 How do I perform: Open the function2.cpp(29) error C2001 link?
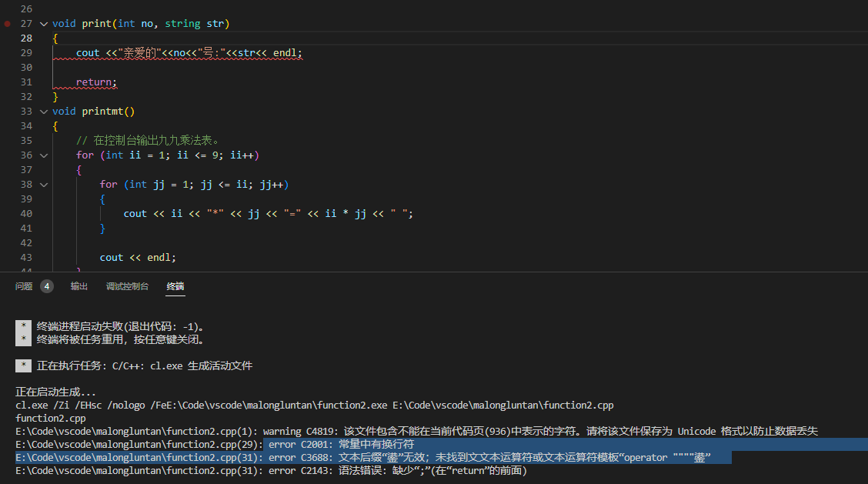coord(139,444)
